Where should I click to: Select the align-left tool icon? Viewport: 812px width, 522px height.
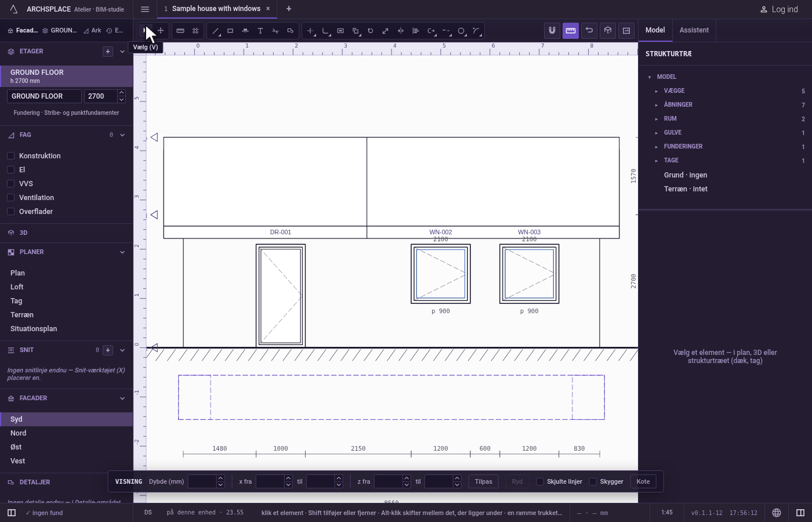416,31
